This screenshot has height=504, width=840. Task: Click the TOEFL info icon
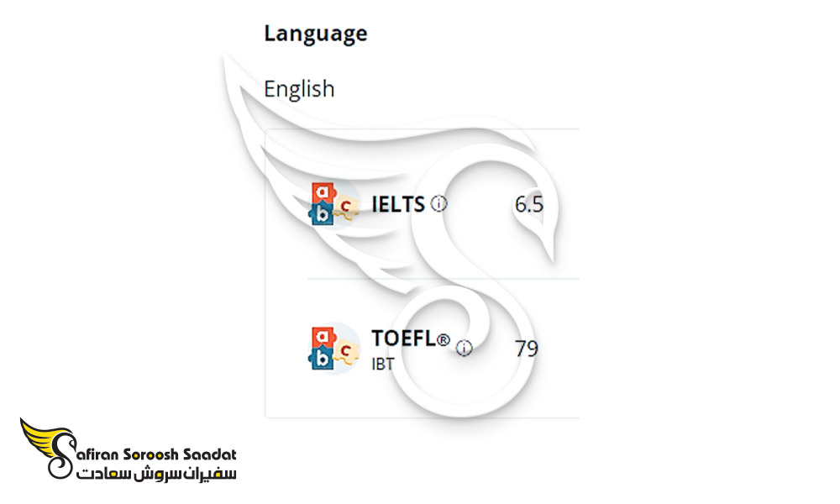[464, 348]
